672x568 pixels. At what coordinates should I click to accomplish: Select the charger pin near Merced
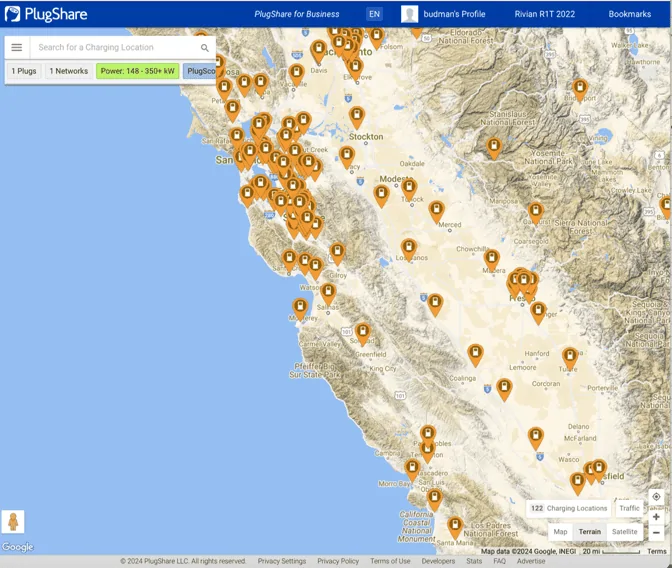tap(436, 211)
